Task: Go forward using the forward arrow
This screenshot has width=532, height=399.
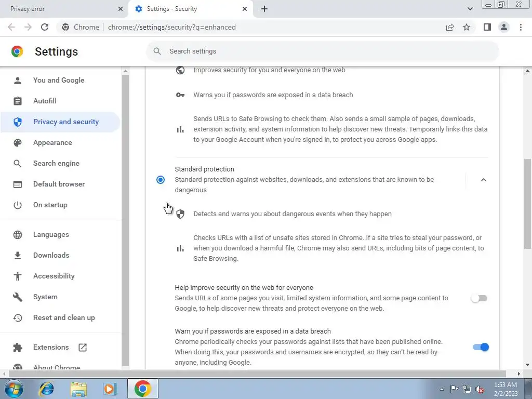Action: (x=28, y=27)
